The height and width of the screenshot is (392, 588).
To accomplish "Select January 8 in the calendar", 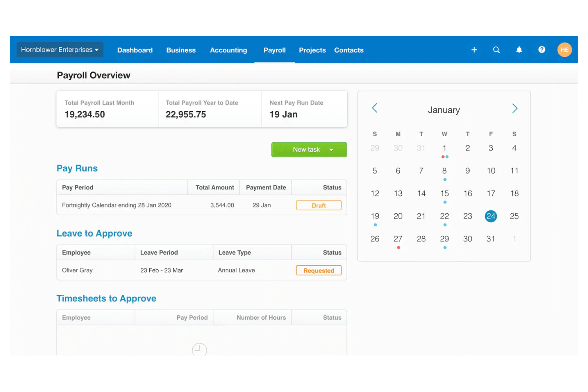I will [445, 171].
